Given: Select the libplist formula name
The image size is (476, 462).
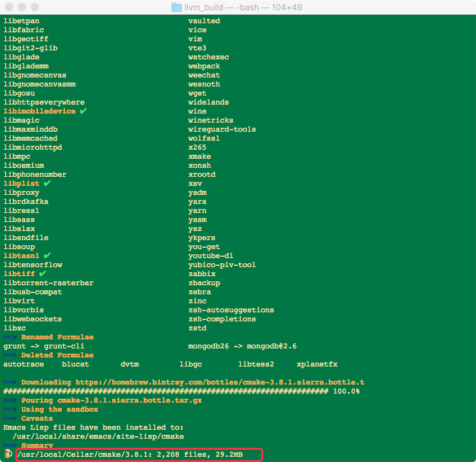Looking at the screenshot, I should 21,183.
